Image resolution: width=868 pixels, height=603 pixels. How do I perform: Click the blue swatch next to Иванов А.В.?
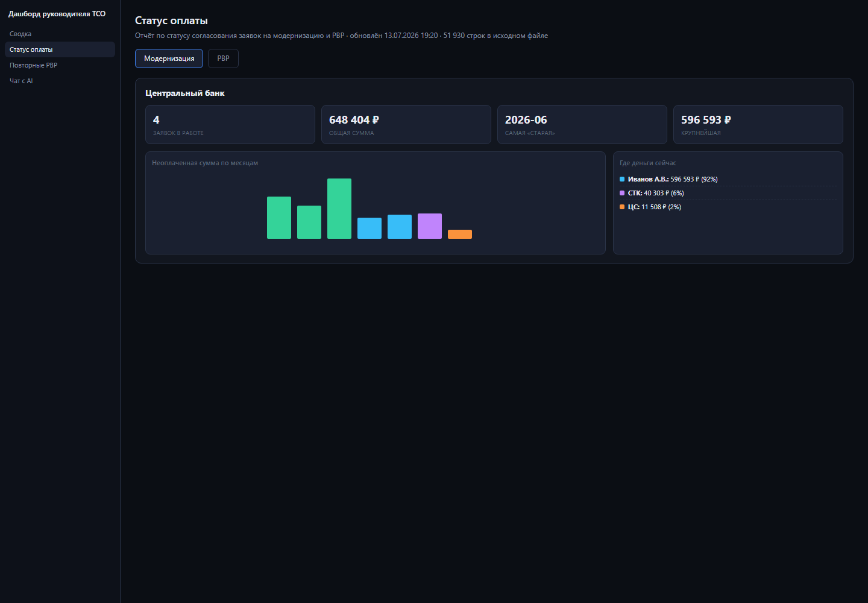tap(622, 179)
